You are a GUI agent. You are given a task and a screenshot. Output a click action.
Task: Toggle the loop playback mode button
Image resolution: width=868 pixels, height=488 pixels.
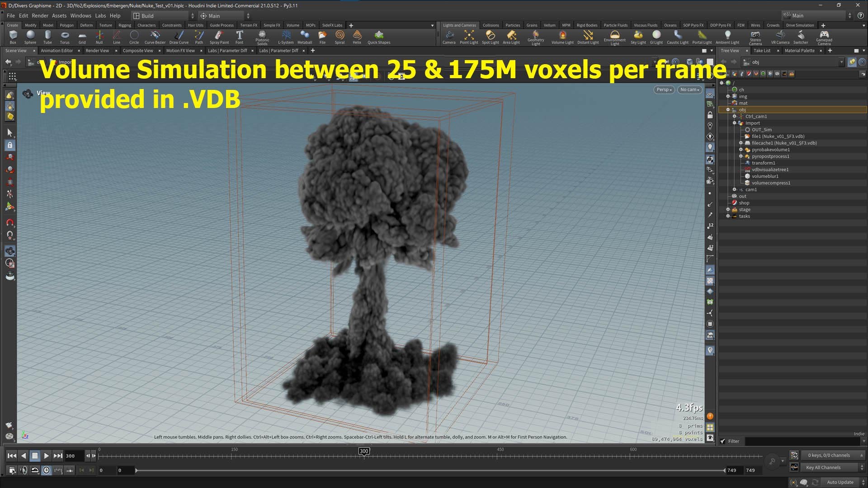coord(35,470)
